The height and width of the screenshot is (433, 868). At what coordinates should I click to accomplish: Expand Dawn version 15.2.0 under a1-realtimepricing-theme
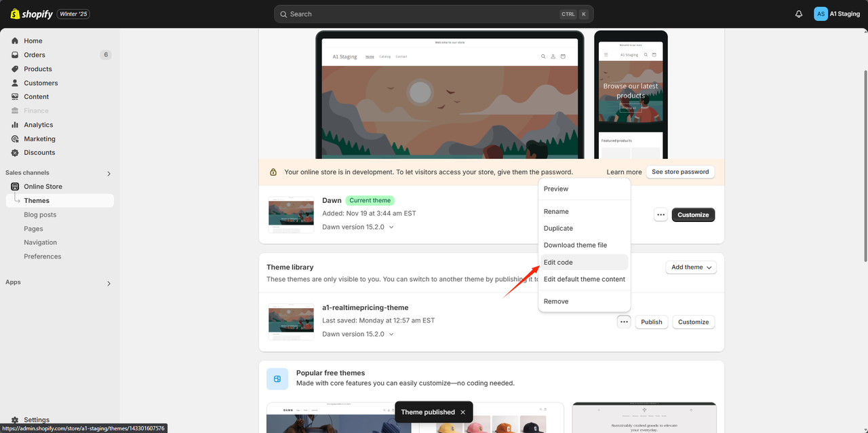358,334
